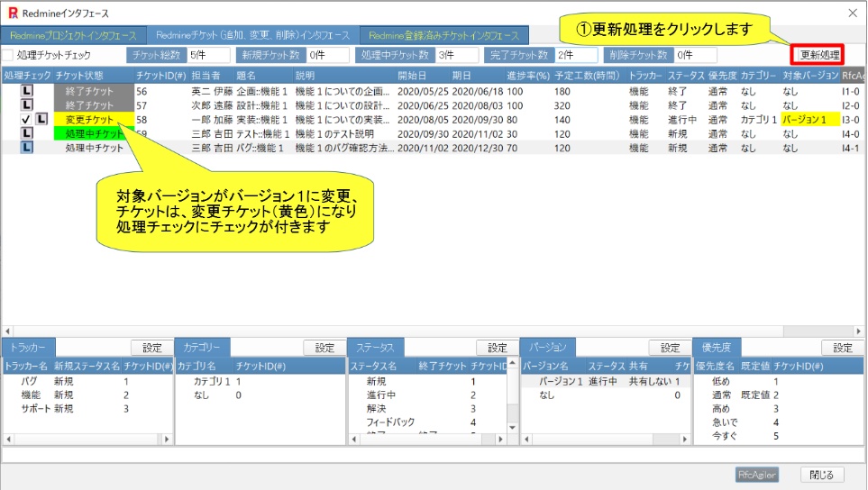868x490 pixels.
Task: Click right arrow of ticket list horizontal scrollbar
Action: [858, 331]
